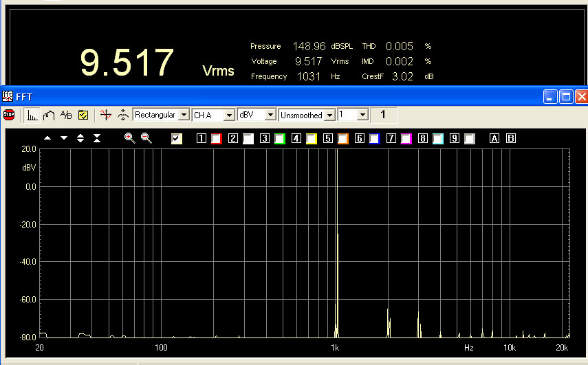Expand the dBV units dropdown

click(270, 115)
